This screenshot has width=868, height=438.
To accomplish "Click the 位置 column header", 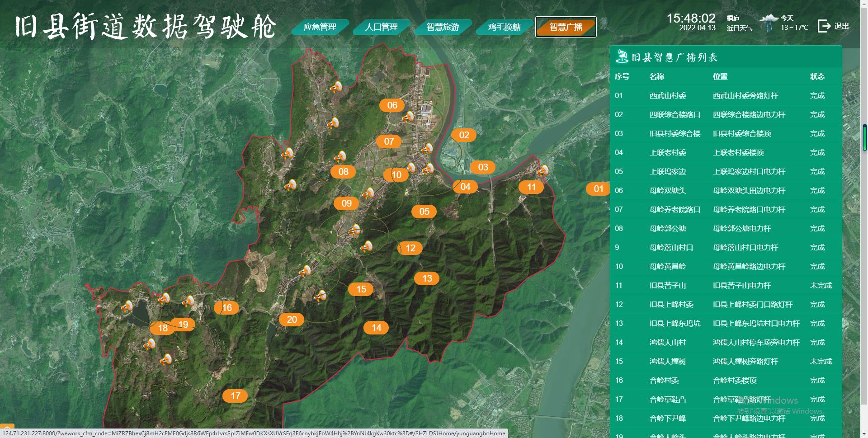I will click(x=720, y=76).
